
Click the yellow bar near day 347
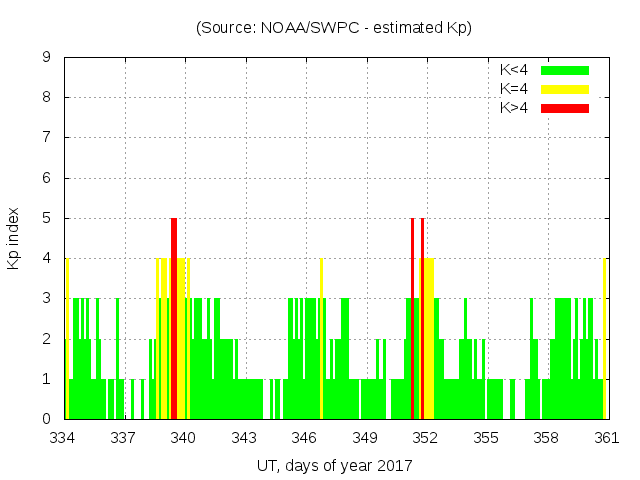[321, 340]
